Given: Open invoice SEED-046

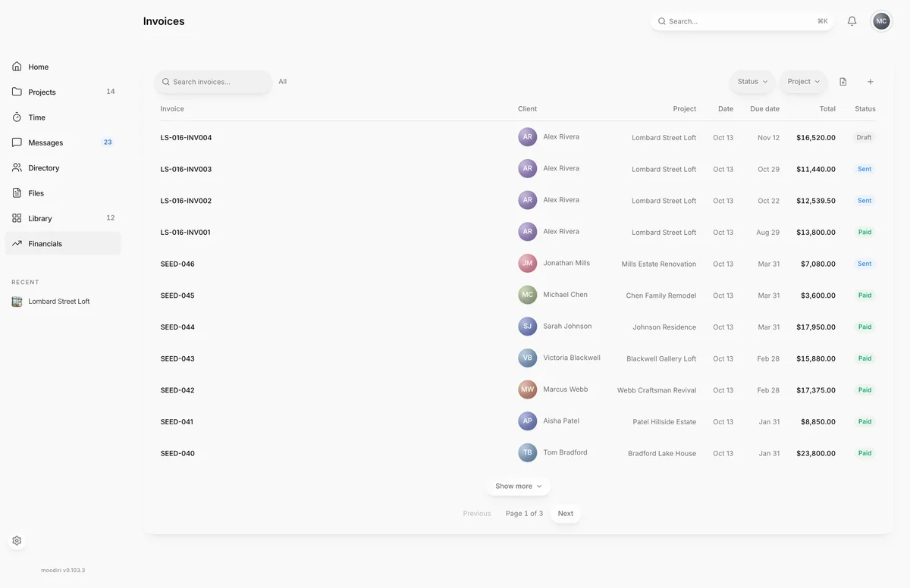Looking at the screenshot, I should pyautogui.click(x=177, y=264).
